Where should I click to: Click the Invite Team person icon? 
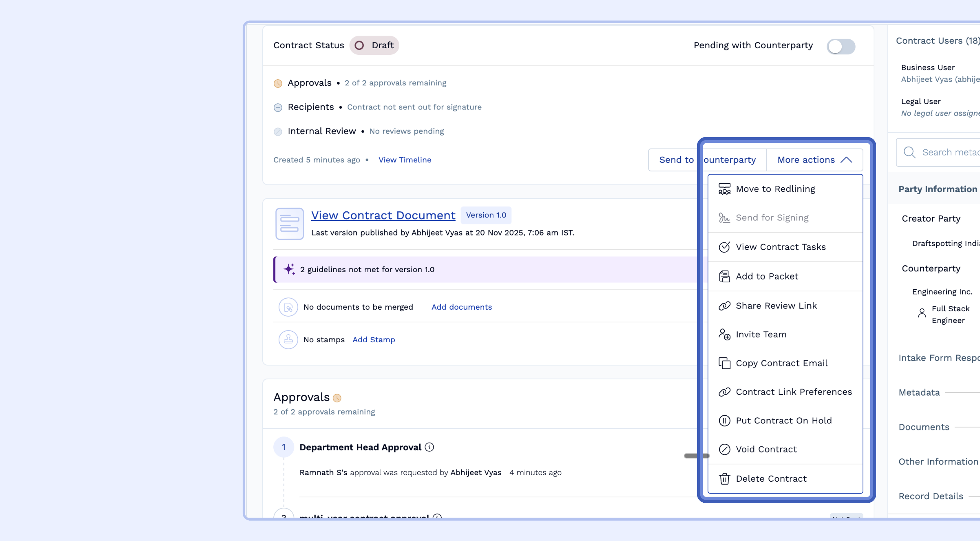(724, 335)
